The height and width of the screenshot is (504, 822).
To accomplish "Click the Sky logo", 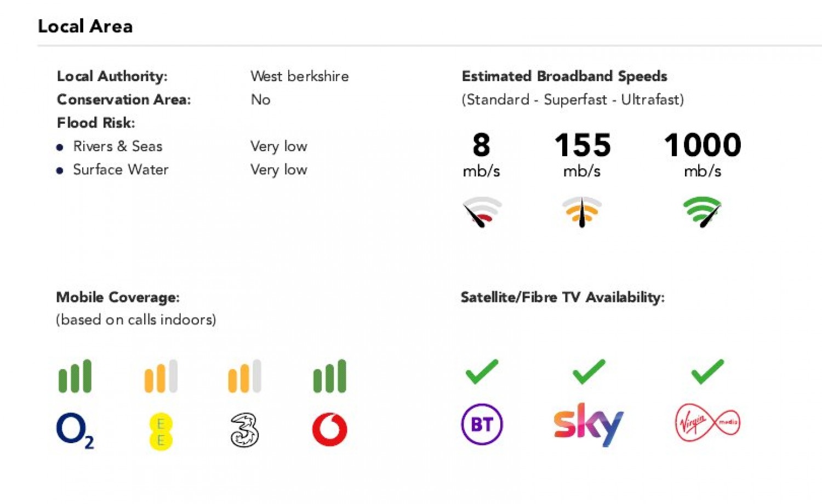I will (x=588, y=424).
